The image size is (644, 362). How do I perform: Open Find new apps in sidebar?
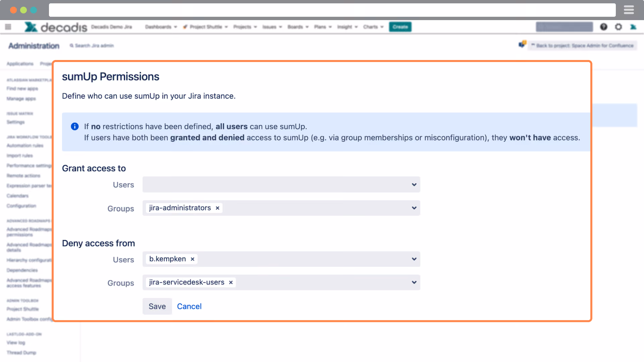(x=22, y=88)
